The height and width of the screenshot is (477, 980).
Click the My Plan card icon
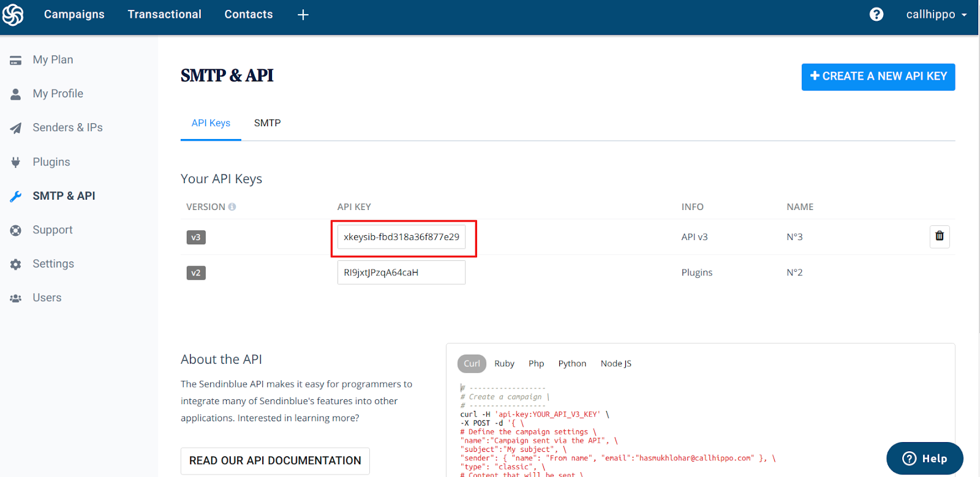click(x=16, y=60)
